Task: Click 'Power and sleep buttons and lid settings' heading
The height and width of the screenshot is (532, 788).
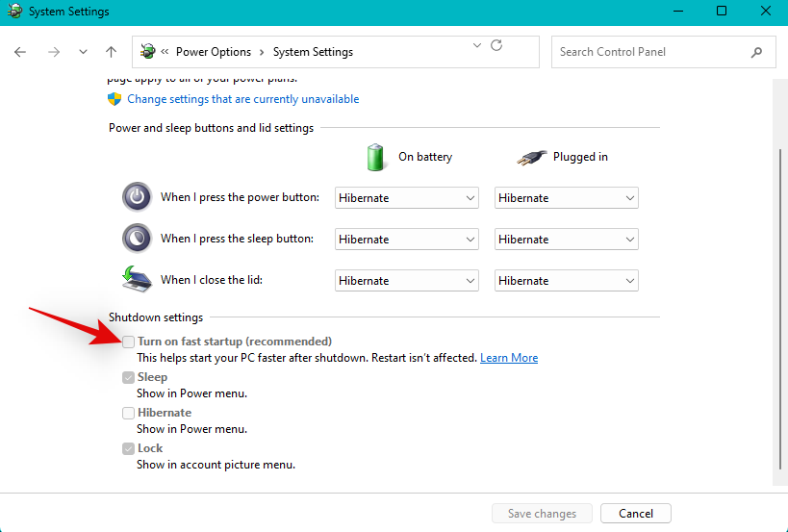Action: [x=211, y=128]
